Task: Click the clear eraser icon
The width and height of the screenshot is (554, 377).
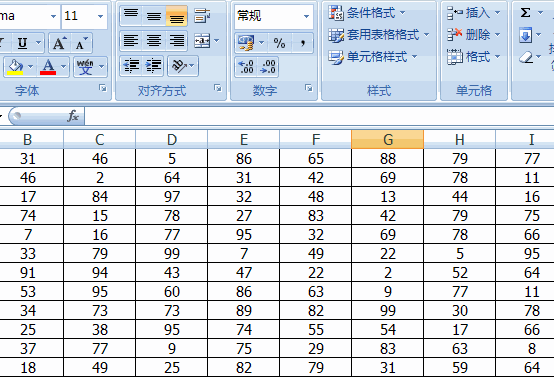Action: (526, 57)
